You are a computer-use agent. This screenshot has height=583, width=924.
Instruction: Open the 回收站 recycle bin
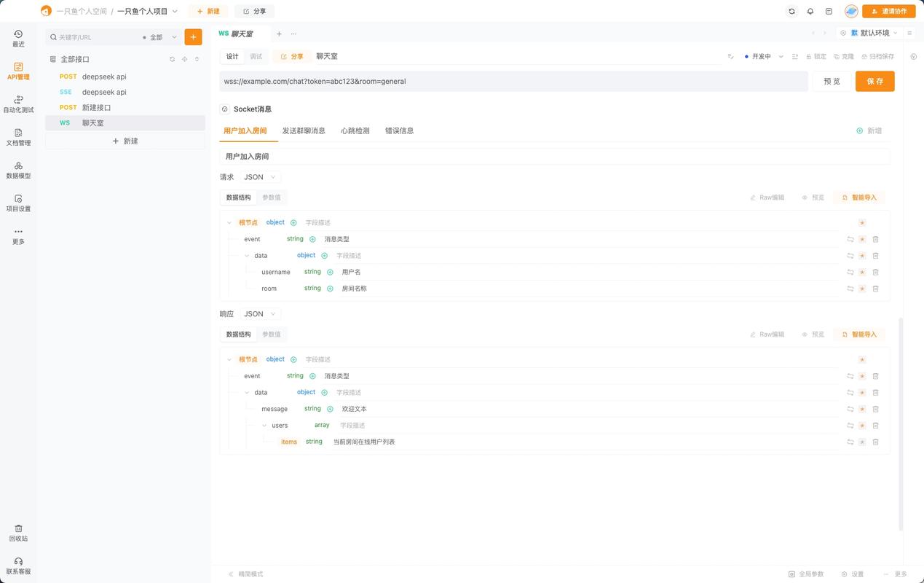tap(18, 533)
